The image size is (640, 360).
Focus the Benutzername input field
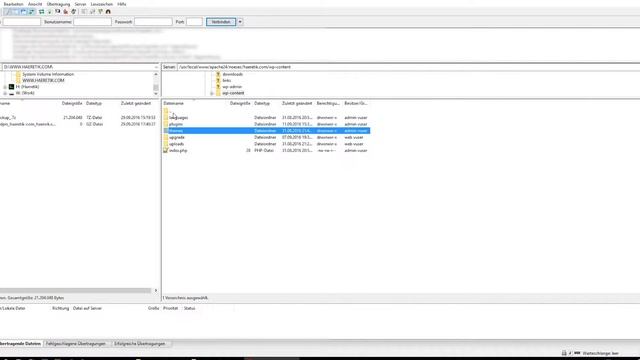point(92,22)
